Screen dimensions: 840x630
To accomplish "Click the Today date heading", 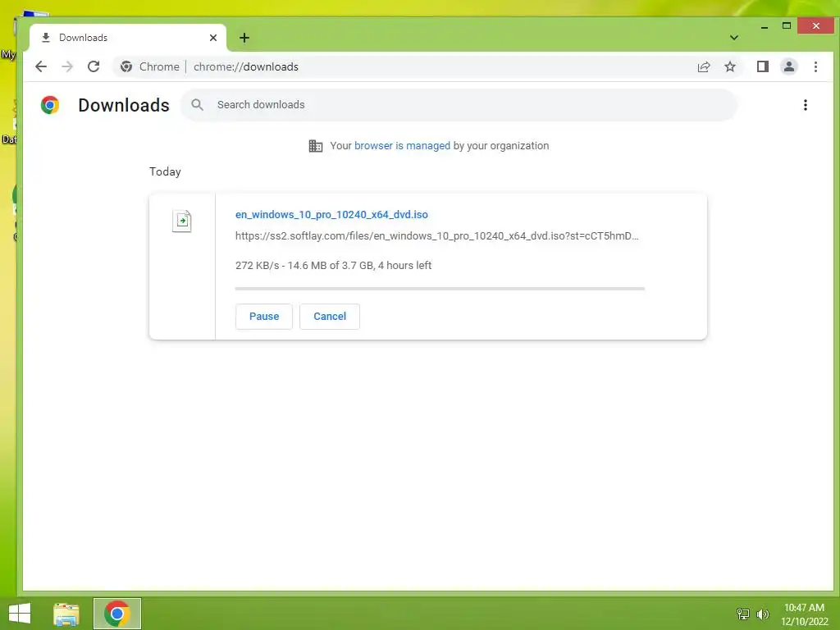I will click(165, 171).
